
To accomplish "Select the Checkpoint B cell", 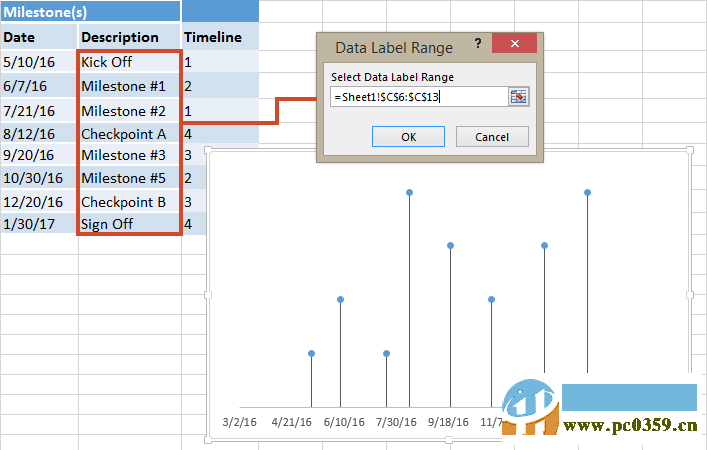I will click(x=129, y=202).
